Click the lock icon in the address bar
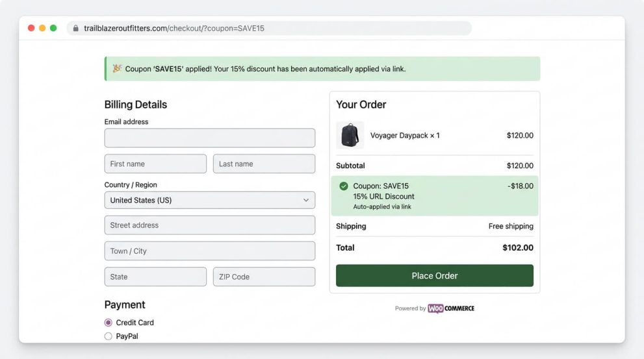 click(75, 29)
